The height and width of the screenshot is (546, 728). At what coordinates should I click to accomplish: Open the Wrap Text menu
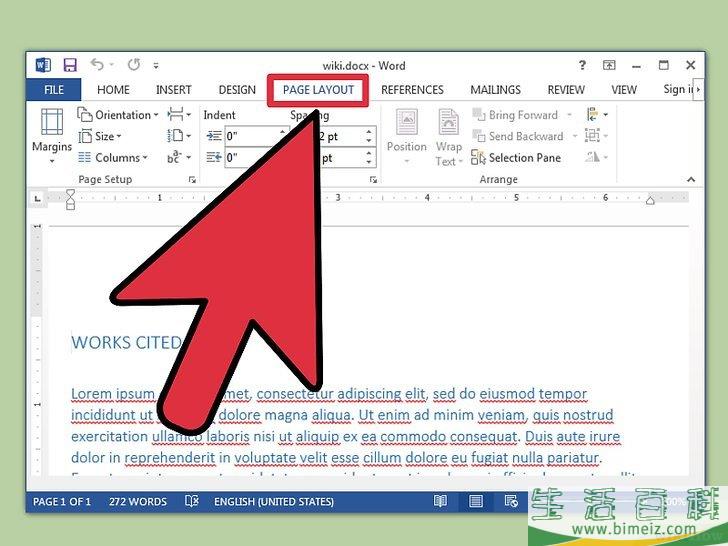tap(448, 136)
